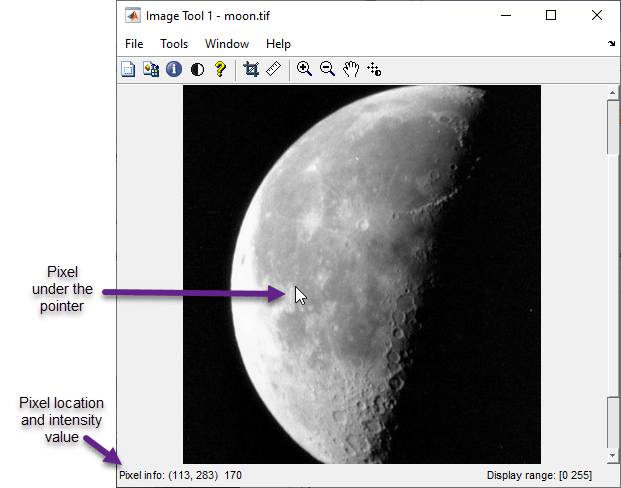The height and width of the screenshot is (488, 621).
Task: Click the vertical scrollbar up arrow
Action: [x=613, y=93]
